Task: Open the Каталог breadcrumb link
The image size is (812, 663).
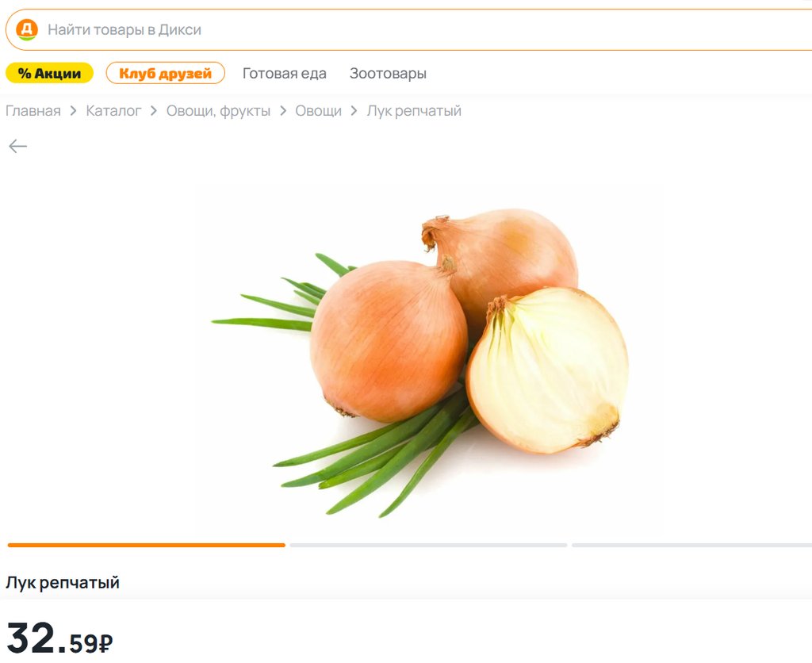Action: (113, 111)
